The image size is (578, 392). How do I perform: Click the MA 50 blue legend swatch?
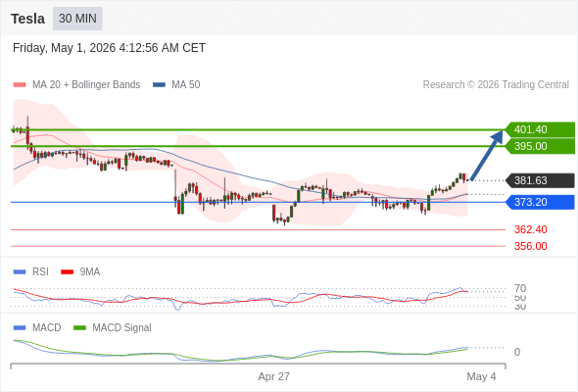159,85
